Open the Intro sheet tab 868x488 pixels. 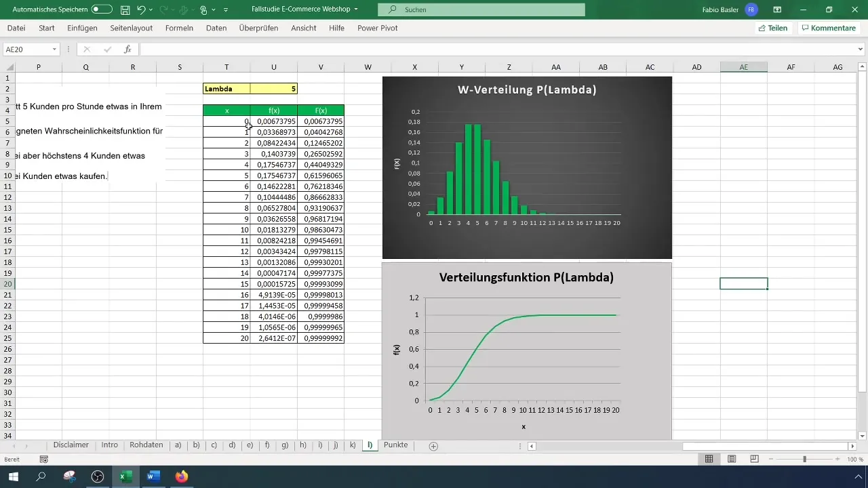[x=109, y=445]
